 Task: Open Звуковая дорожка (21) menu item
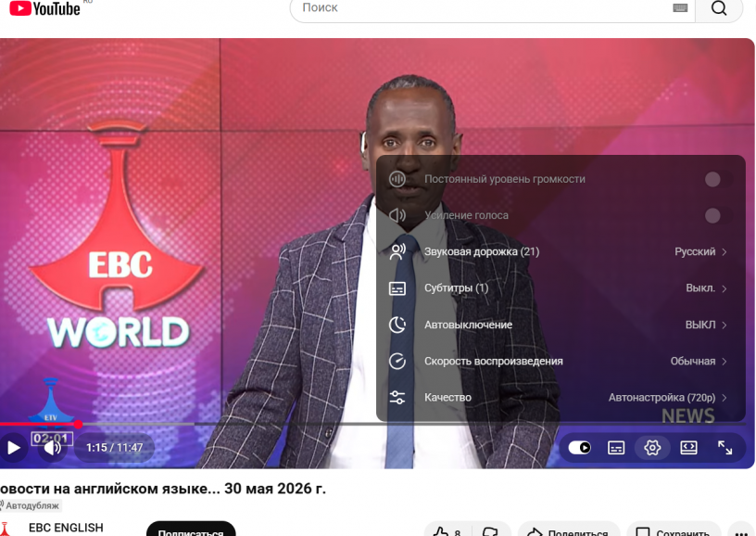561,252
